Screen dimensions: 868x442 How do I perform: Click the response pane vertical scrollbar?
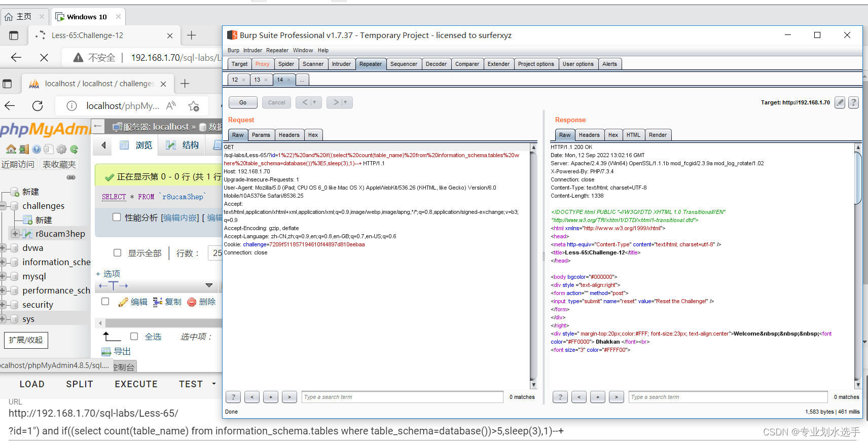click(x=858, y=266)
